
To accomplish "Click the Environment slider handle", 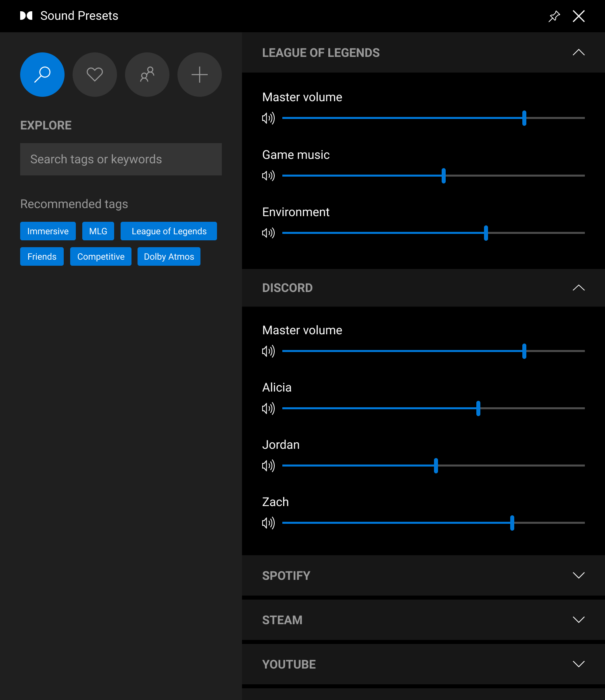I will click(486, 233).
